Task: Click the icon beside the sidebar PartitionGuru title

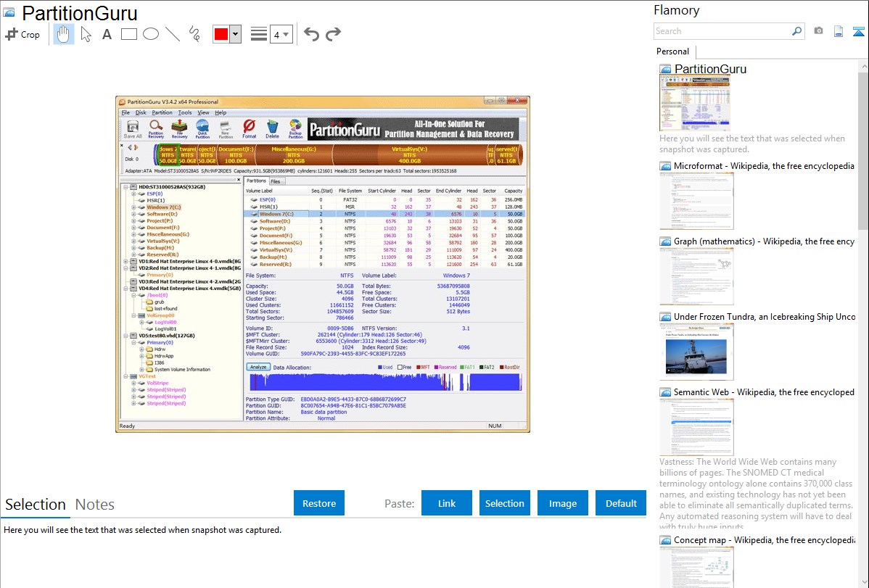Action: click(665, 70)
